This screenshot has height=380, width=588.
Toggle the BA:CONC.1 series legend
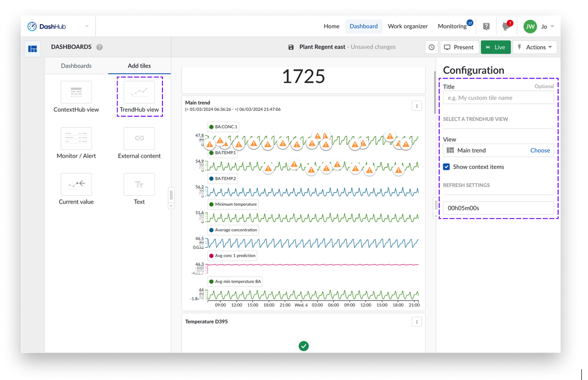pyautogui.click(x=223, y=127)
